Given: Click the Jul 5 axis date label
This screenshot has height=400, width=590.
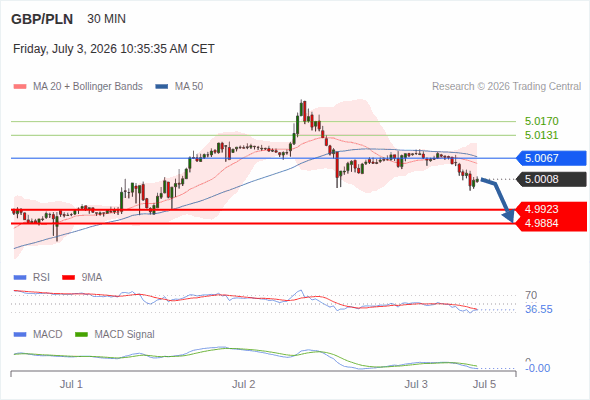Looking at the screenshot, I should tap(485, 384).
